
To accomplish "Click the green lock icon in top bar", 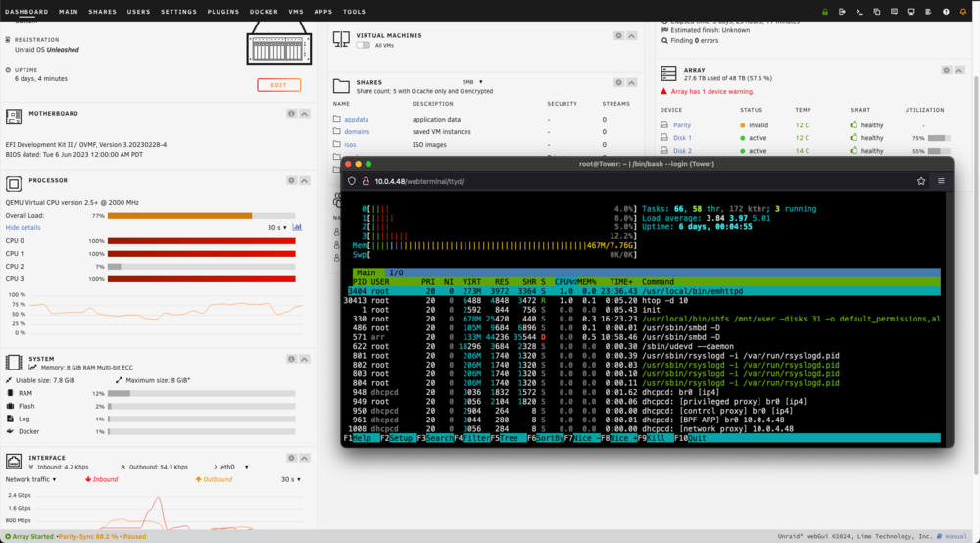I will pos(825,12).
